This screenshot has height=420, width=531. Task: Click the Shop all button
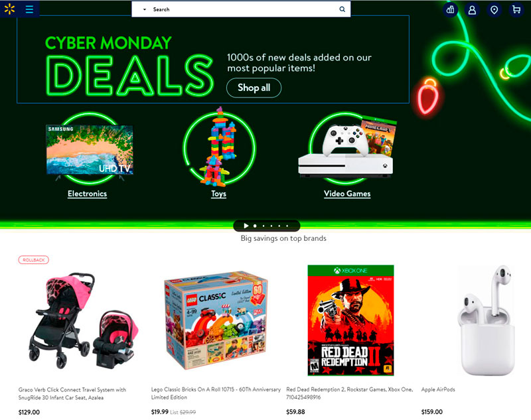[x=254, y=88]
